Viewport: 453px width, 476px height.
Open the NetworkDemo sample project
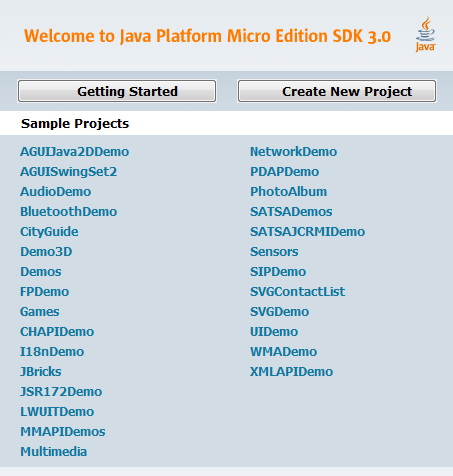[294, 152]
